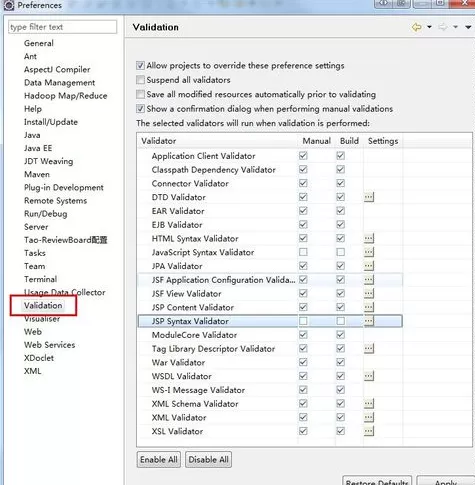
Task: Uncheck Build for EJB Validator
Action: pyautogui.click(x=340, y=225)
